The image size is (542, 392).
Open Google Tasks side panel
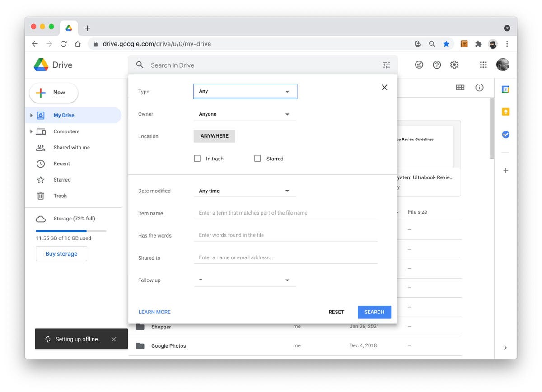(x=506, y=135)
